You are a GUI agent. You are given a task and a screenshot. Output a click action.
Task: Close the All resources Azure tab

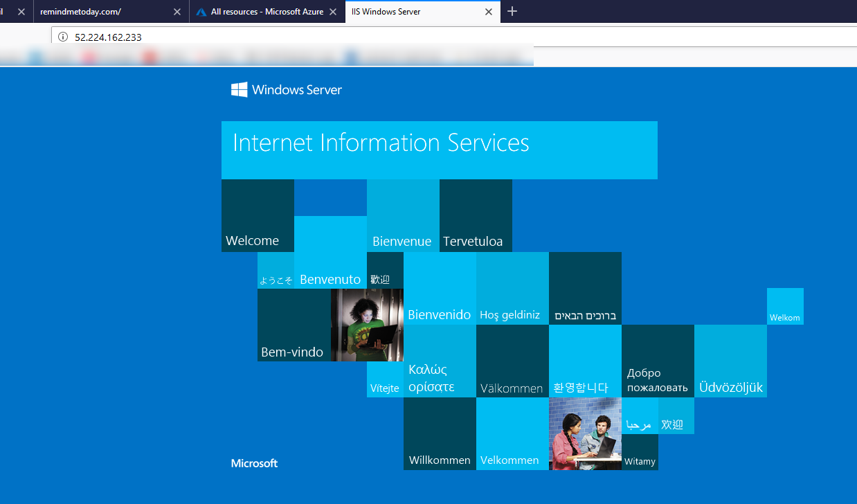tap(334, 12)
